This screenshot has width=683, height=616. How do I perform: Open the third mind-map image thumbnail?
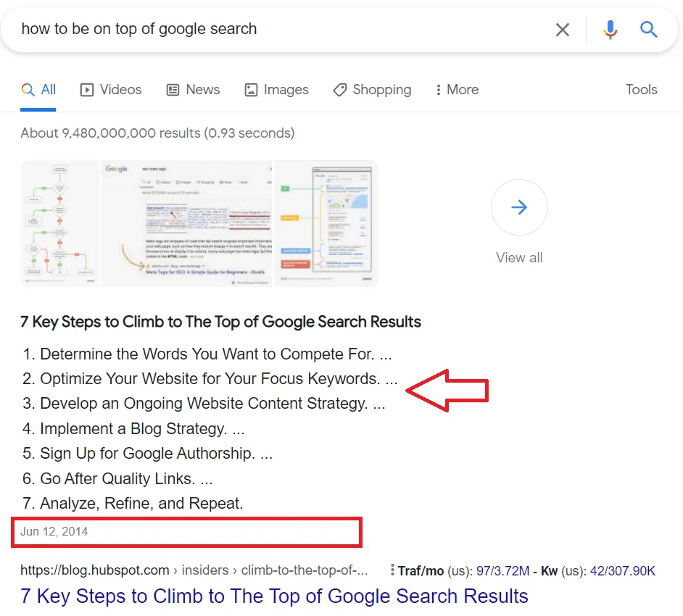coord(326,223)
